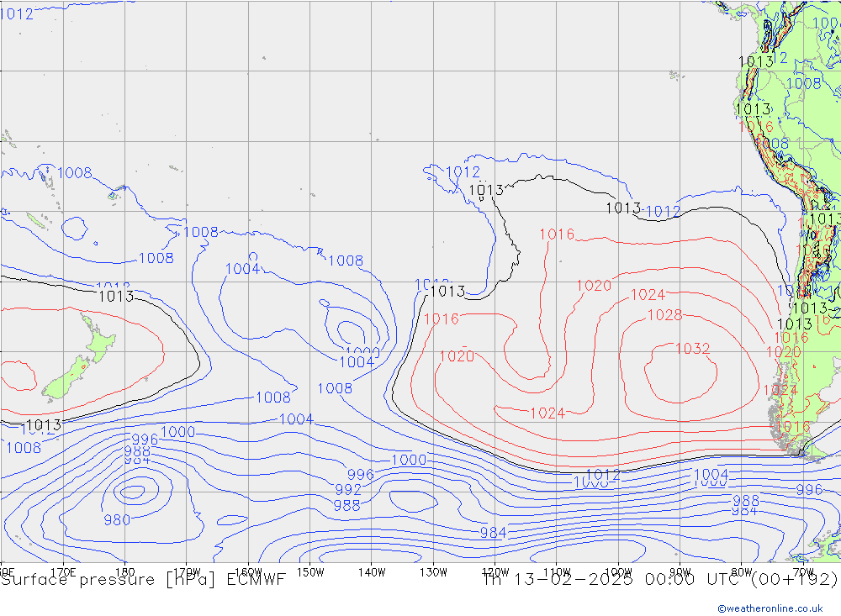
Task: Click the 160W longitude label
Action: tap(248, 572)
